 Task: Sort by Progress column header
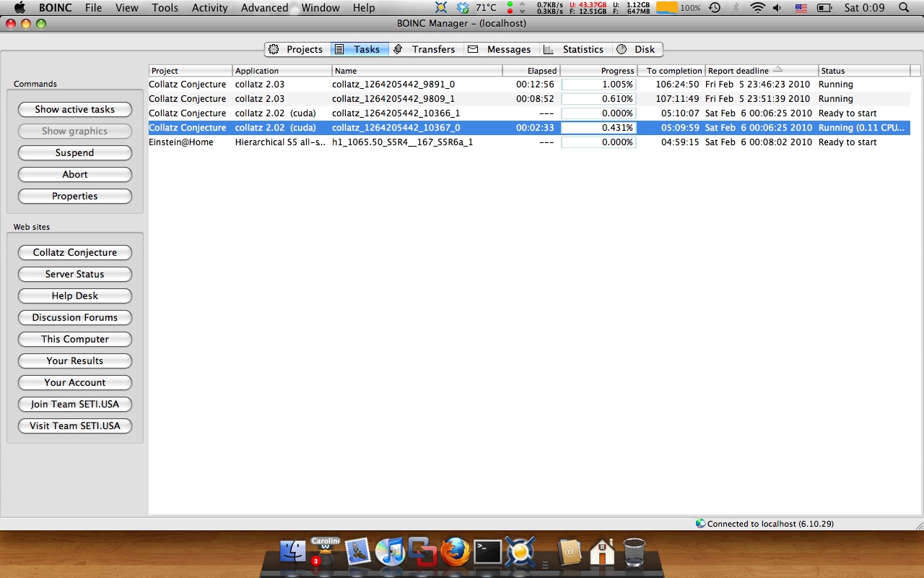click(598, 71)
